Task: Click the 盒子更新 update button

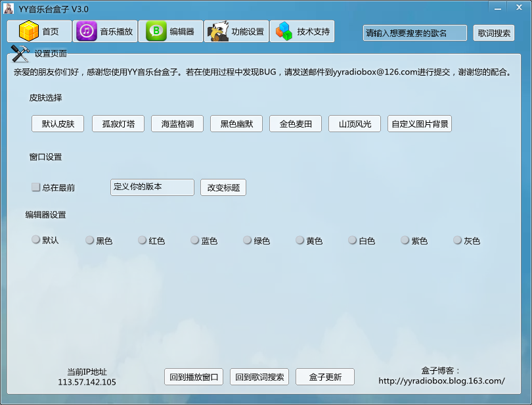Action: tap(325, 377)
